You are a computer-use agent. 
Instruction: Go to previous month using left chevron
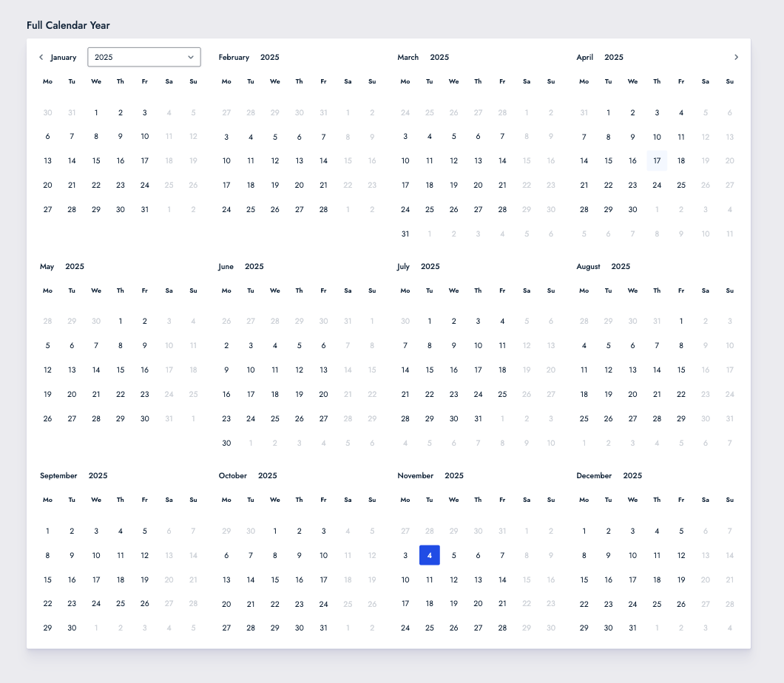41,57
